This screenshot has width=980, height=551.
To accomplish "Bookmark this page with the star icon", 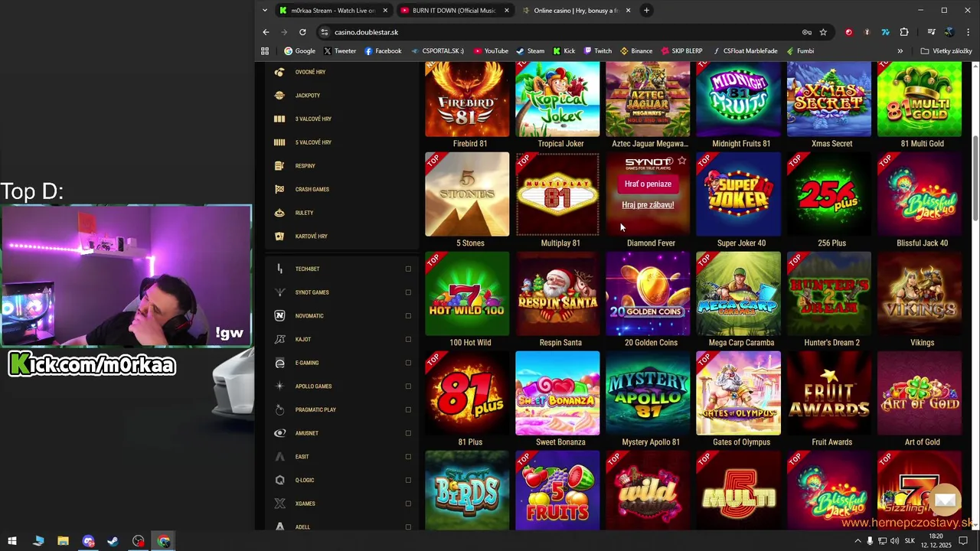I will 823,32.
